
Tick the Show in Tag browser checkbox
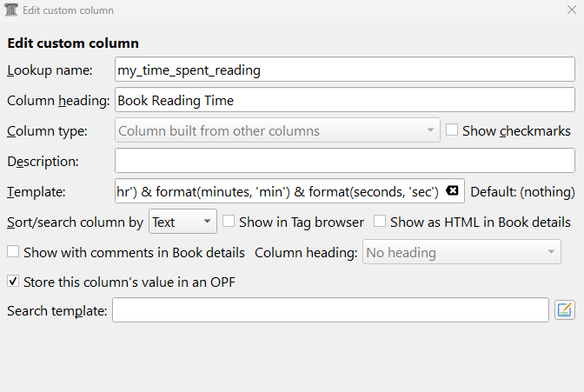point(229,222)
